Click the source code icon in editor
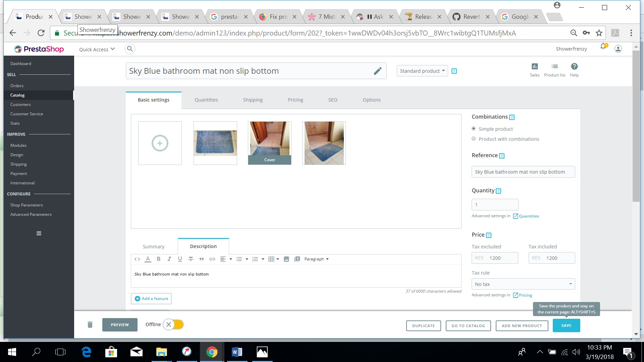The height and width of the screenshot is (362, 644). [137, 259]
